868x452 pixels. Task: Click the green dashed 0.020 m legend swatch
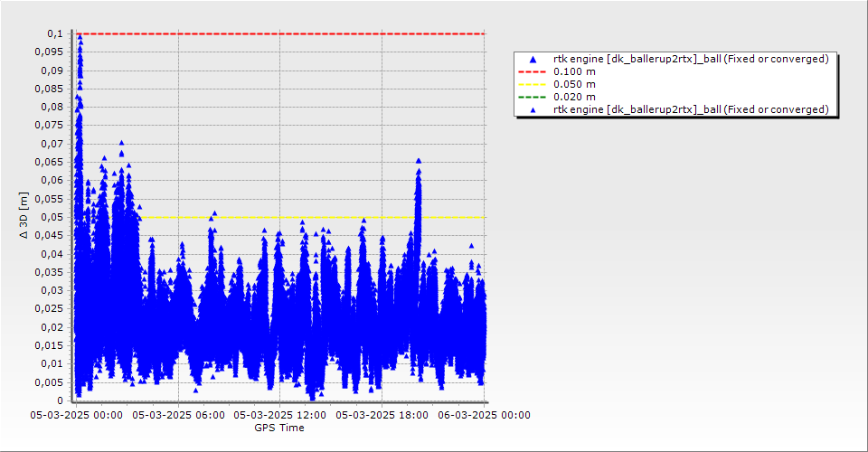[x=532, y=98]
